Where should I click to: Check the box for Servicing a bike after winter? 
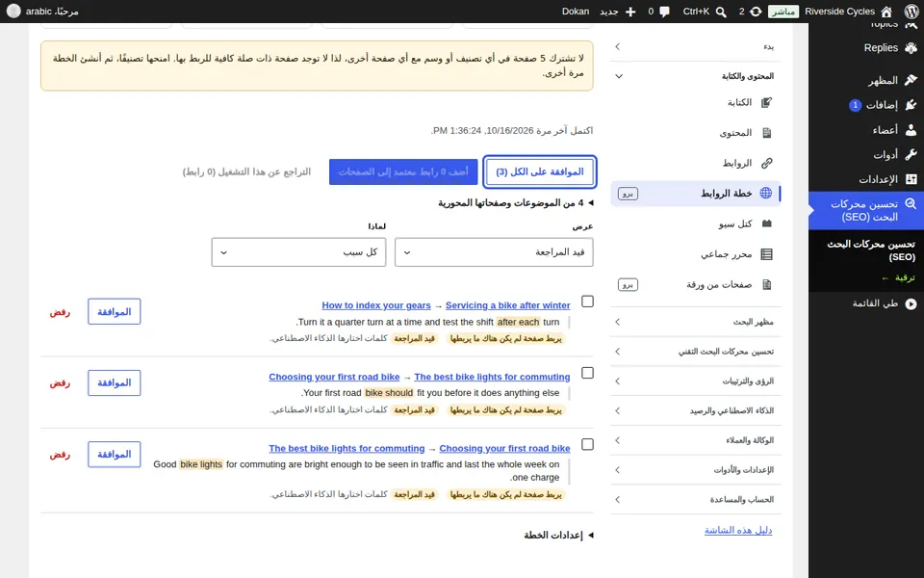[x=587, y=302]
